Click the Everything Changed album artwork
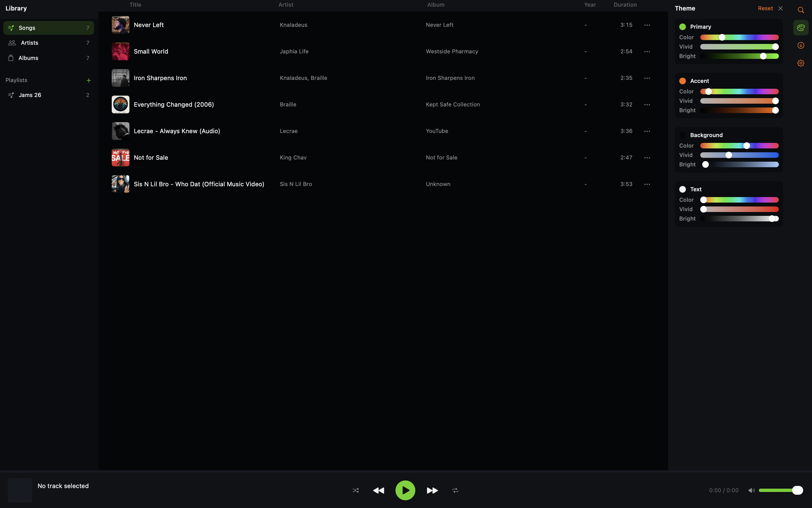 (x=120, y=104)
